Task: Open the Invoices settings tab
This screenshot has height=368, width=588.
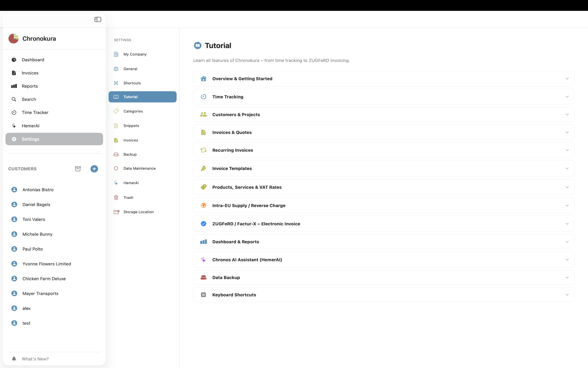Action: [x=142, y=140]
